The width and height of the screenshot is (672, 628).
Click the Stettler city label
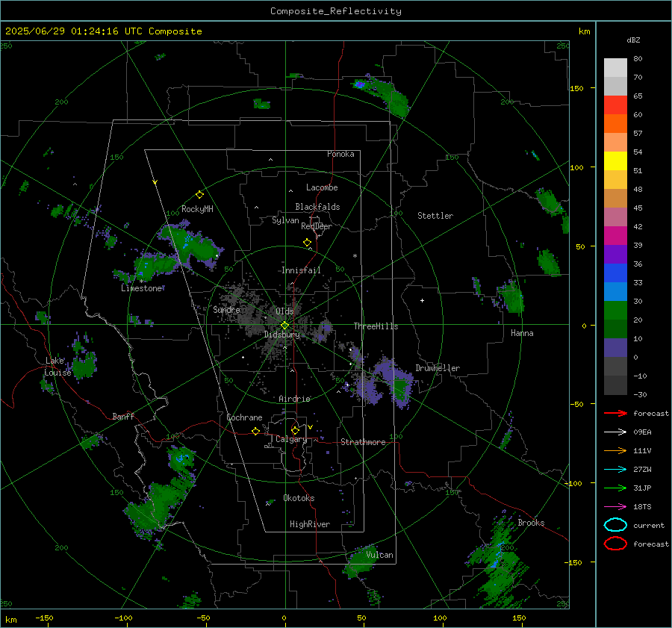pos(435,216)
